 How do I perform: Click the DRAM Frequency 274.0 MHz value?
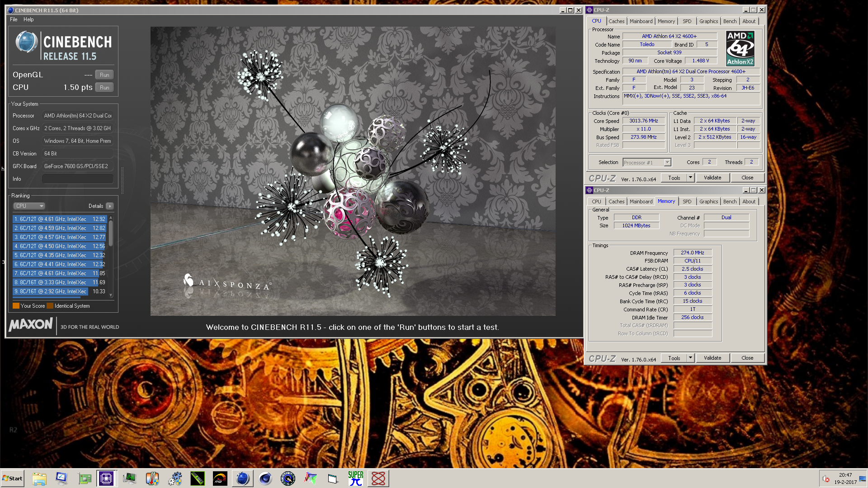pos(693,253)
